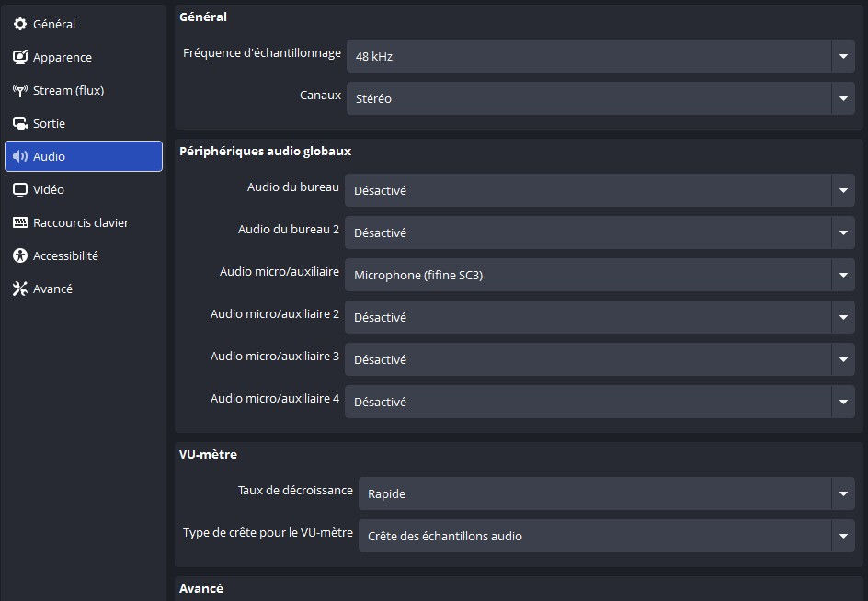Go to the Raccourcis clavier settings tab
Viewport: 868px width, 601px height.
coord(81,222)
